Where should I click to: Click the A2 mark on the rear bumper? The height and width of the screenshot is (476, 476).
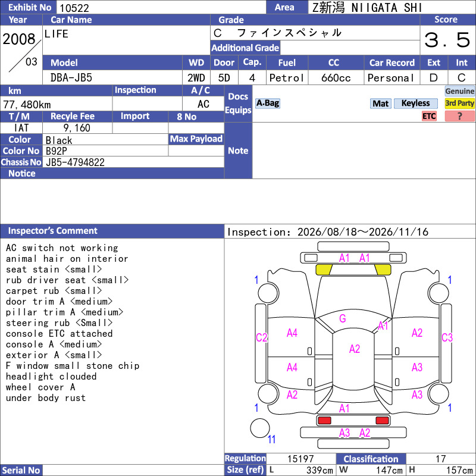[x=365, y=433]
